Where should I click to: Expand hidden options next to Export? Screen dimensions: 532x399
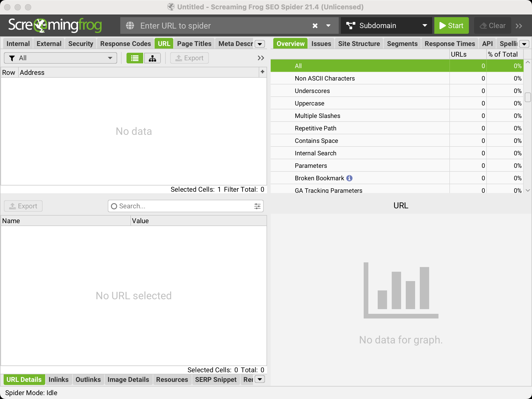coord(261,58)
